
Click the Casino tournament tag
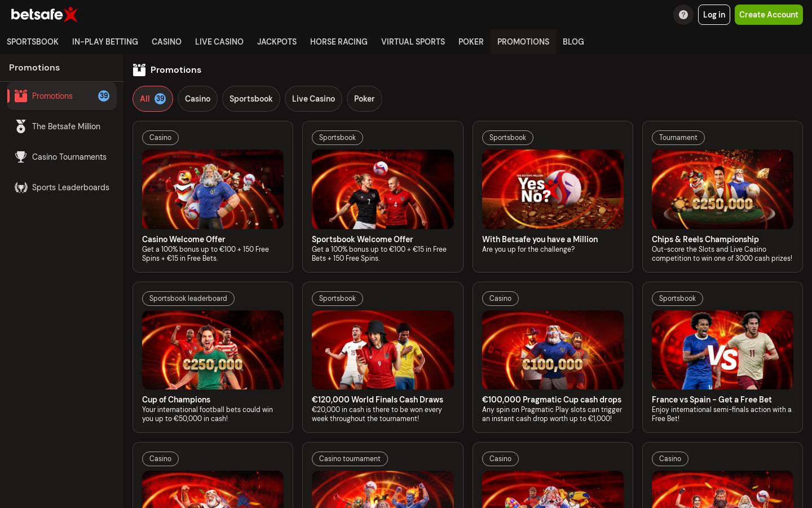click(x=350, y=459)
